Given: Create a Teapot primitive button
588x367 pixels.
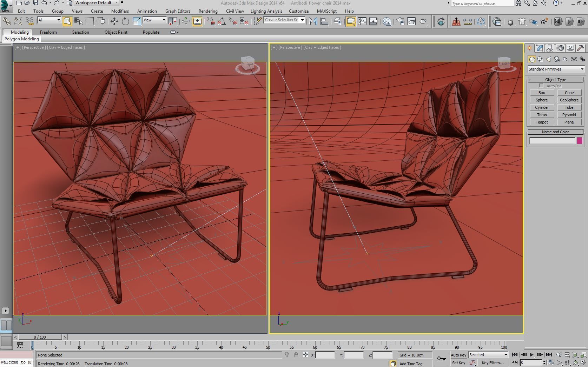Looking at the screenshot, I should (x=542, y=122).
